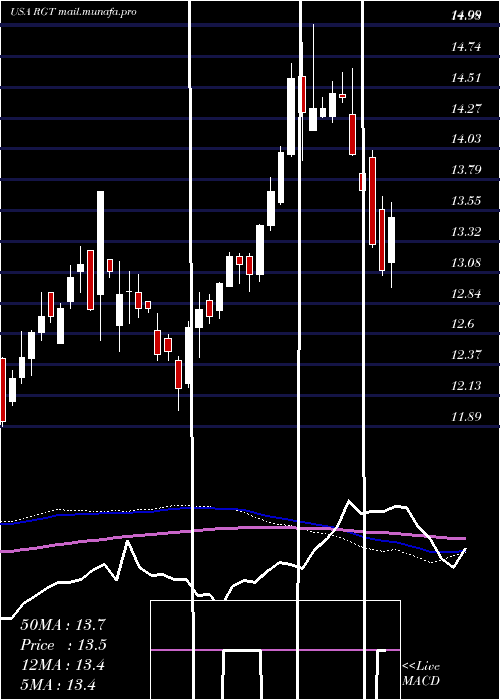Click the 11.89 price axis label
This screenshot has height=700, width=500.
[x=466, y=417]
